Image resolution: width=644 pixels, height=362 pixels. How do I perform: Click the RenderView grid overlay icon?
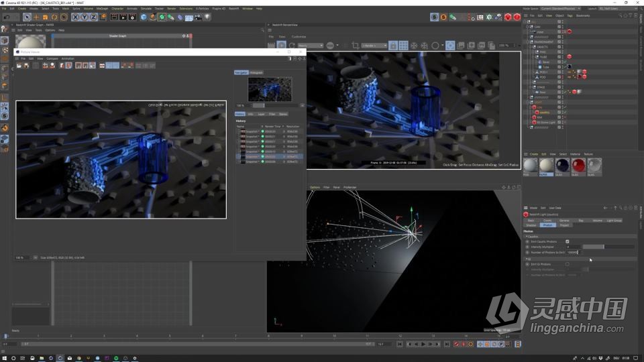pos(403,46)
